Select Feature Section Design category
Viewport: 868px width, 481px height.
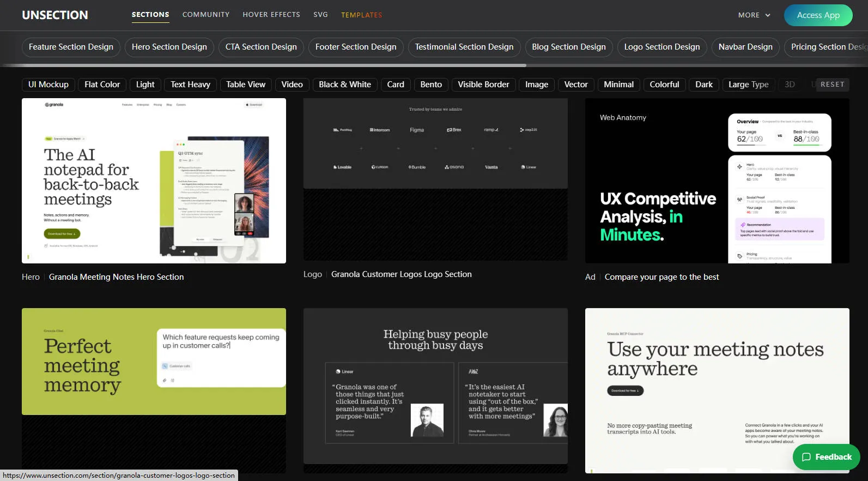point(71,47)
